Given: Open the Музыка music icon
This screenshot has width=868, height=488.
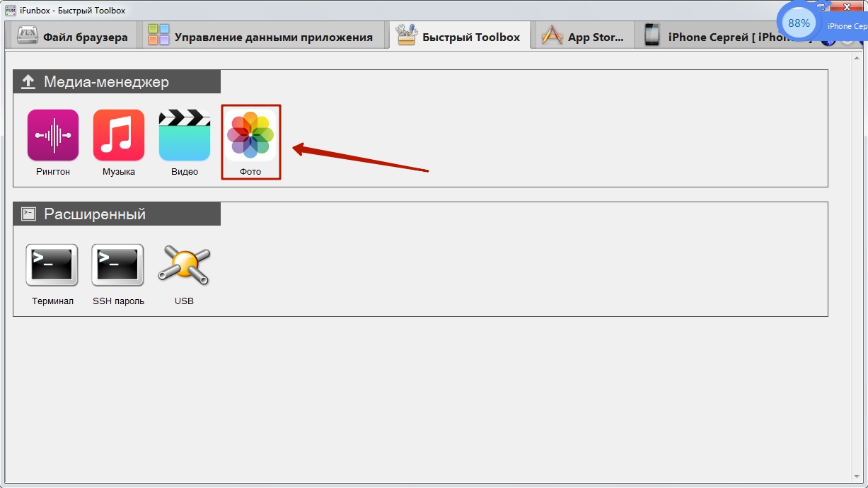Looking at the screenshot, I should pos(119,135).
